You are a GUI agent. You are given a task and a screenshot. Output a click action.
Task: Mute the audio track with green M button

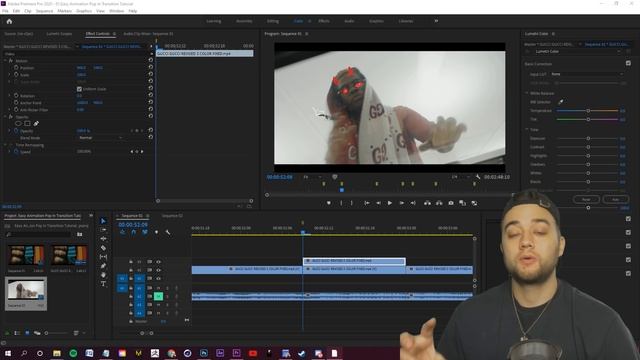point(158,296)
